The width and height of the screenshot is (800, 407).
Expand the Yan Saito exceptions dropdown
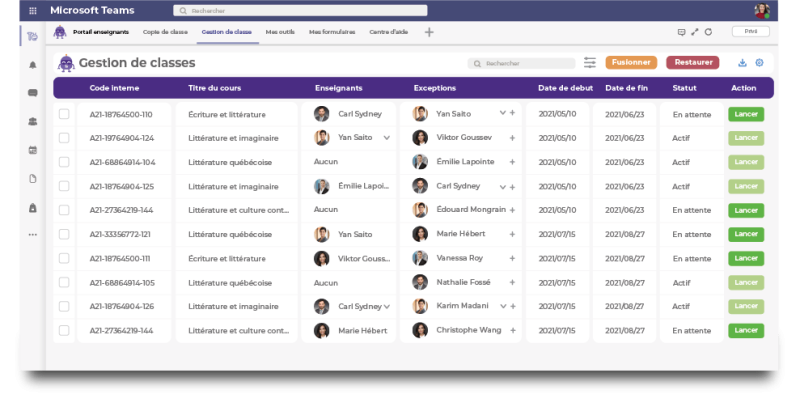click(502, 114)
